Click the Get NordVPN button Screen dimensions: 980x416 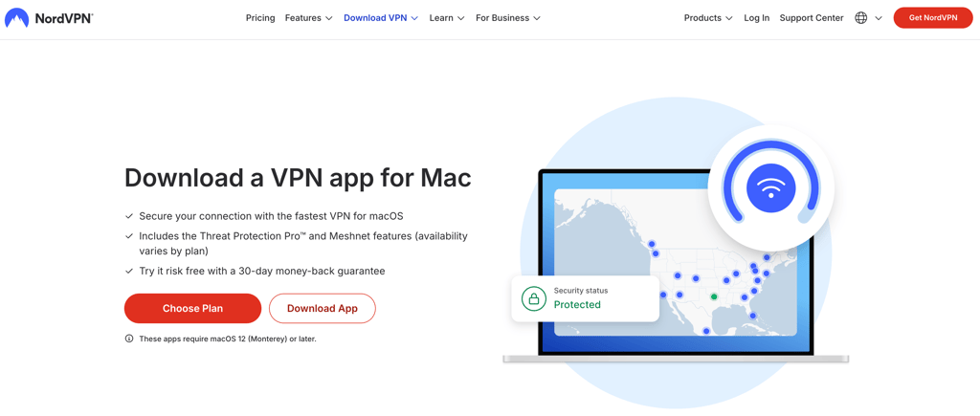[x=932, y=18]
